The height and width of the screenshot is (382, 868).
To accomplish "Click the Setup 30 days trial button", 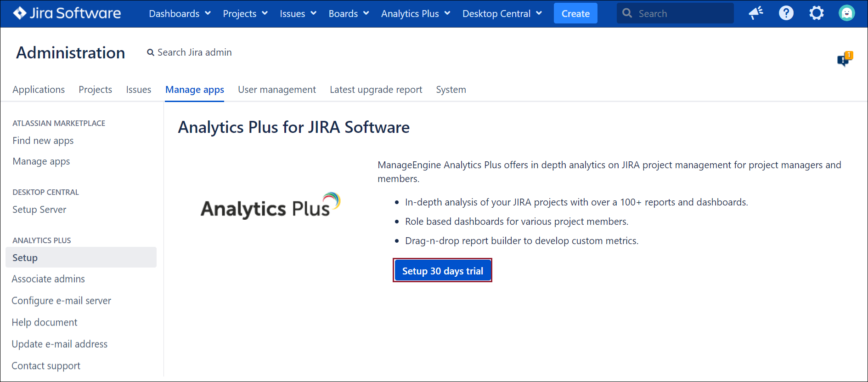I will (442, 271).
